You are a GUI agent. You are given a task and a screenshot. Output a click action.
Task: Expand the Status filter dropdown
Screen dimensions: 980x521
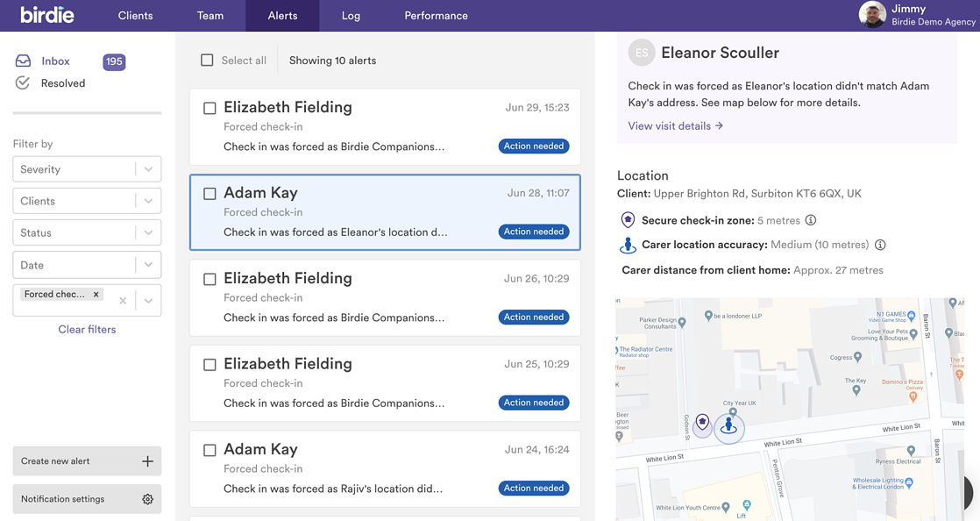coord(148,232)
